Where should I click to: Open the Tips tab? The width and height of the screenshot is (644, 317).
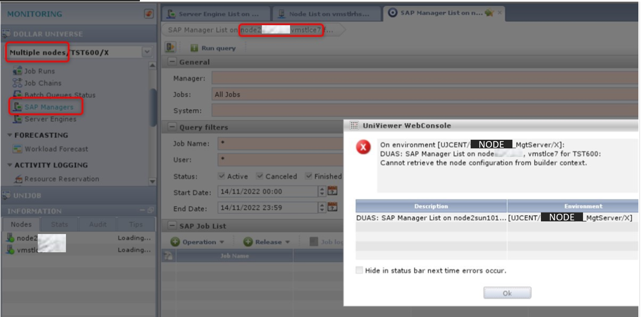pos(136,224)
